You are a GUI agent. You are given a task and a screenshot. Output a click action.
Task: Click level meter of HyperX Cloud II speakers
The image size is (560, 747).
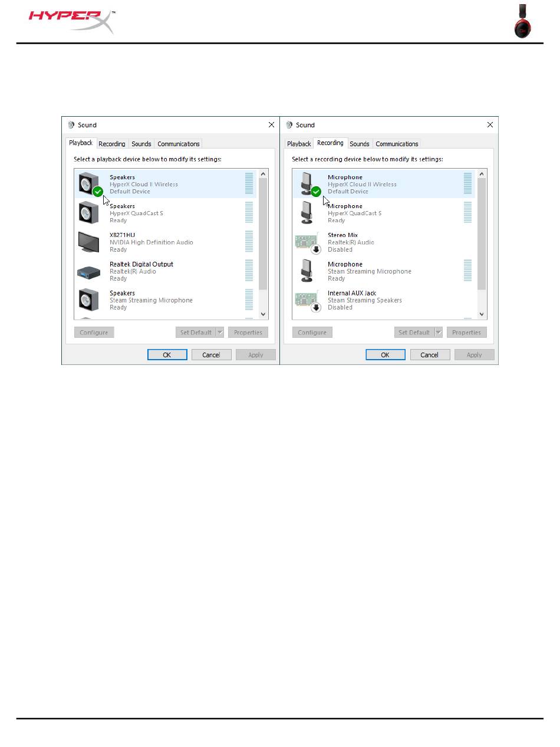[249, 183]
